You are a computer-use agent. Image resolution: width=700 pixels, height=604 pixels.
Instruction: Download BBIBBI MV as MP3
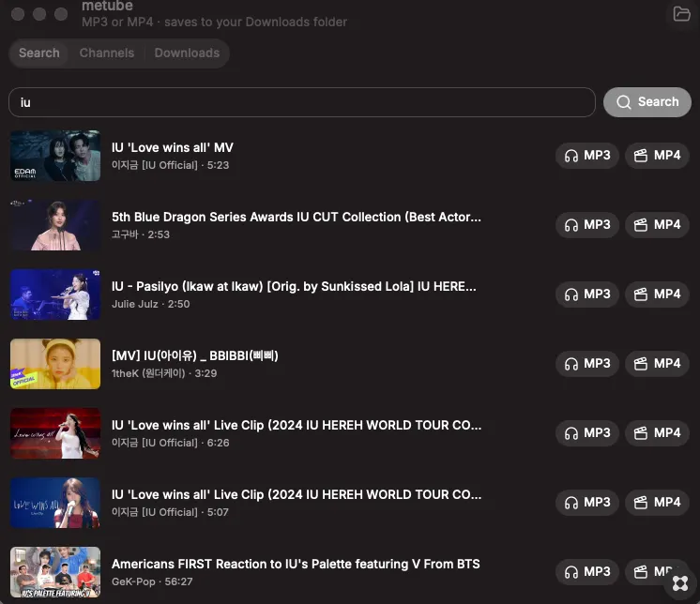tap(587, 364)
